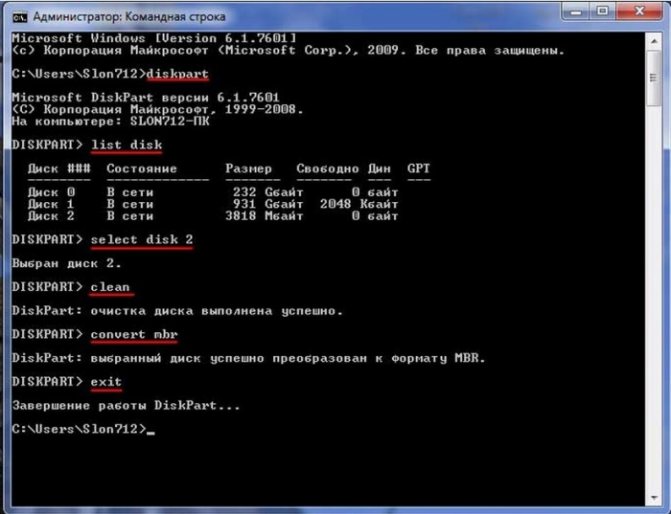The width and height of the screenshot is (671, 514).
Task: Click the '2048 Кбайт' free space value
Action: pyautogui.click(x=359, y=204)
